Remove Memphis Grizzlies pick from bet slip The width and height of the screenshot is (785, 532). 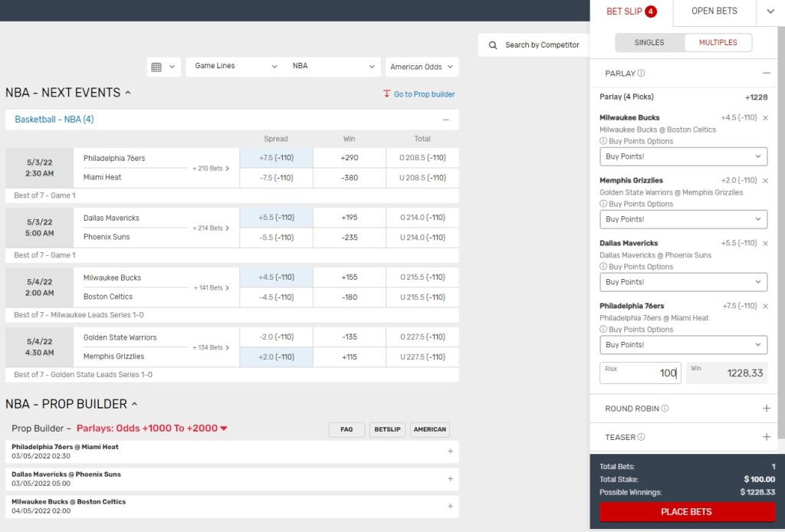(765, 181)
